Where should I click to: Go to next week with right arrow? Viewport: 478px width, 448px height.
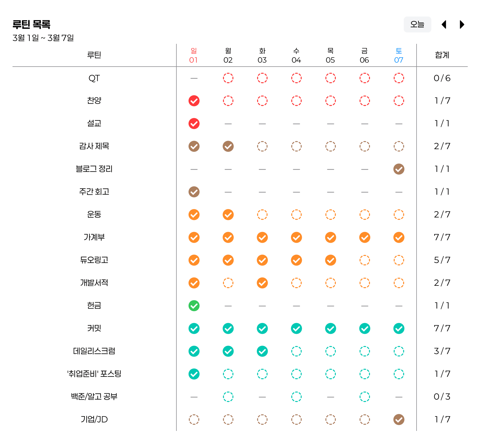tap(462, 24)
